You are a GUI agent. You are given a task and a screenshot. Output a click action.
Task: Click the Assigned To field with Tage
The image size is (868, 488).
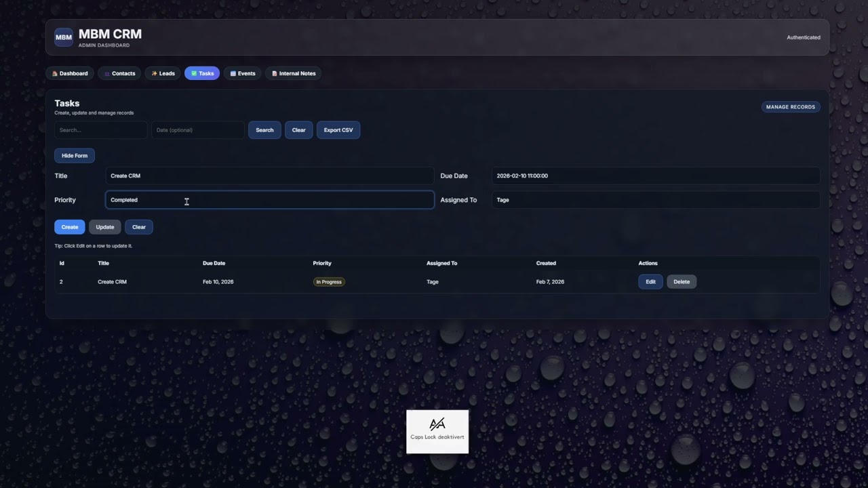(x=656, y=200)
